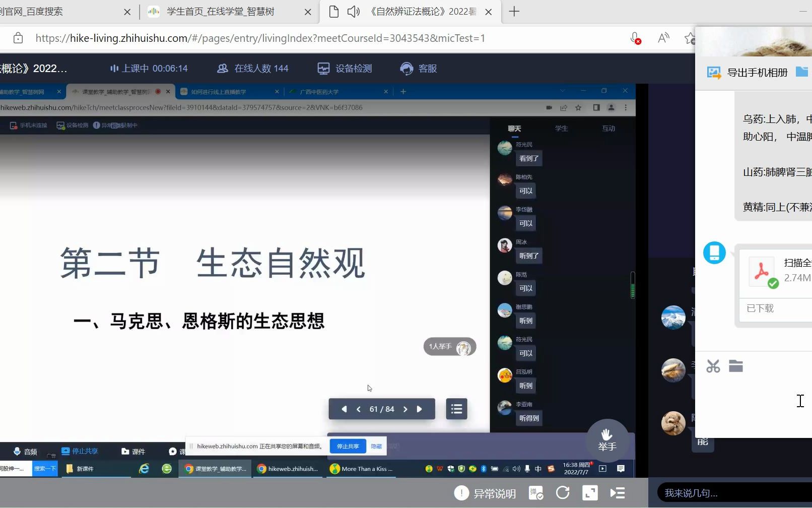Click the browser address URL field

260,38
